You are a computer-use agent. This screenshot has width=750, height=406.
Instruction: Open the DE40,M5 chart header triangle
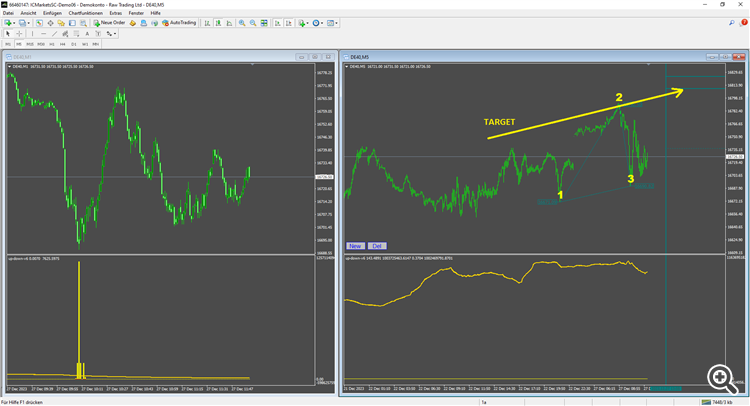[347, 66]
